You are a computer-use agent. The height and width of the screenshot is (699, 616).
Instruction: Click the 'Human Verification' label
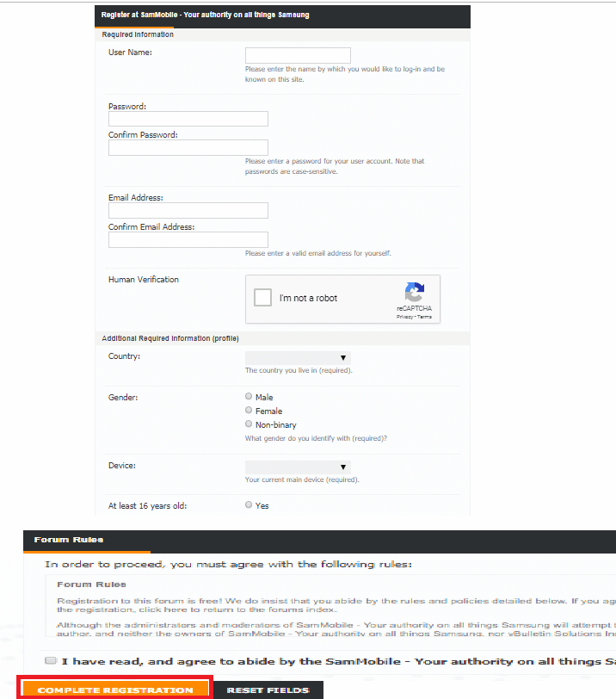point(144,280)
